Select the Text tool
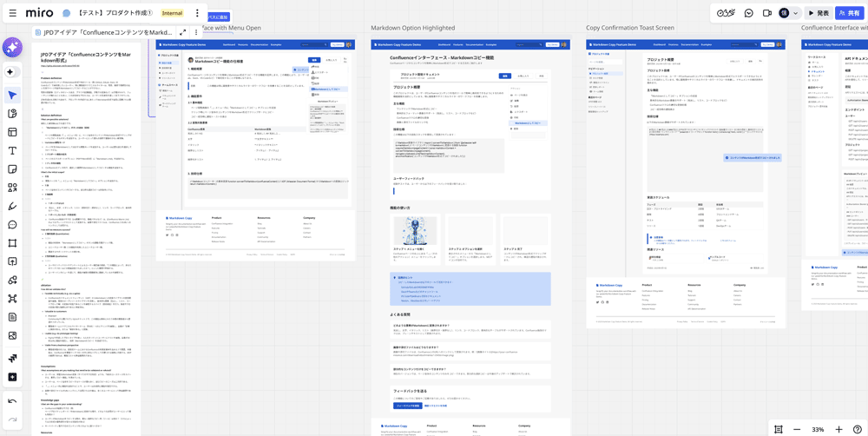The image size is (868, 436). (x=12, y=151)
